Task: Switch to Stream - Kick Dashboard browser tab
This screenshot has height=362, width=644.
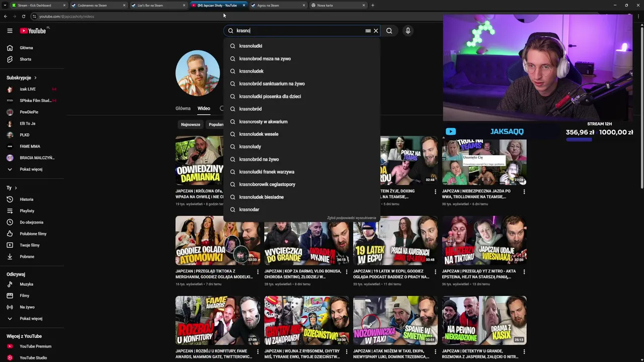Action: point(39,5)
